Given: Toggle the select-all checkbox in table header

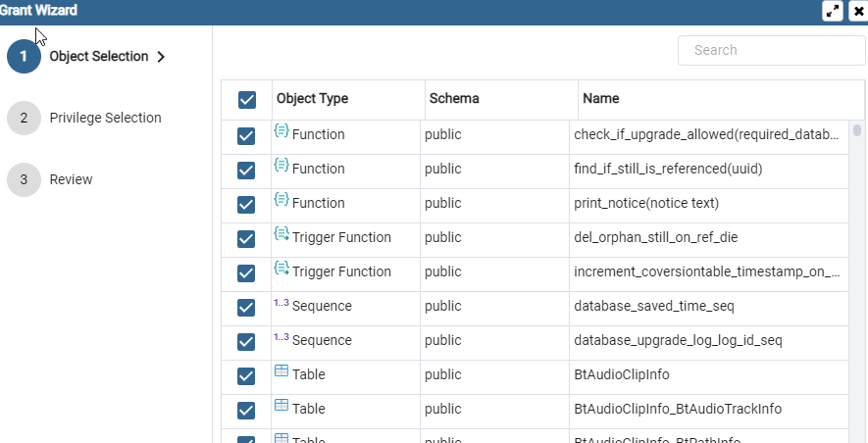Looking at the screenshot, I should [x=247, y=100].
